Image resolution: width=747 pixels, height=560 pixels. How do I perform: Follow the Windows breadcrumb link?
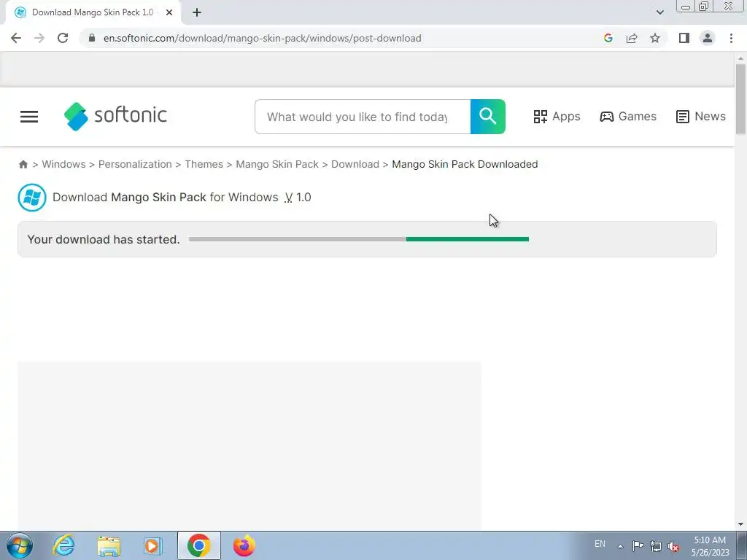click(x=64, y=164)
